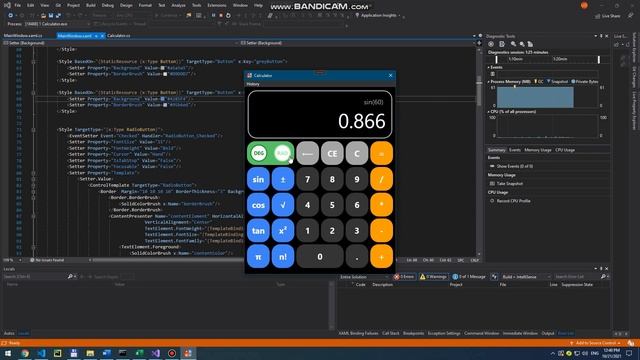The width and height of the screenshot is (640, 360).
Task: Click the calculator digit 7 key
Action: pyautogui.click(x=307, y=179)
